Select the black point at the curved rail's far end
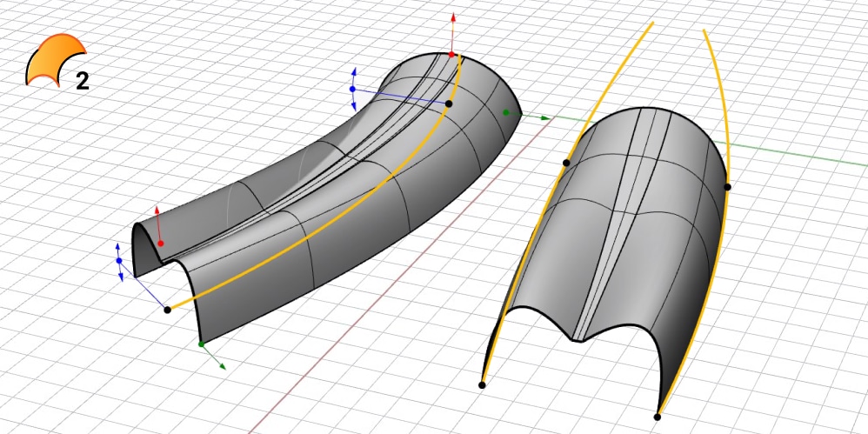This screenshot has height=434, width=868. point(449,103)
